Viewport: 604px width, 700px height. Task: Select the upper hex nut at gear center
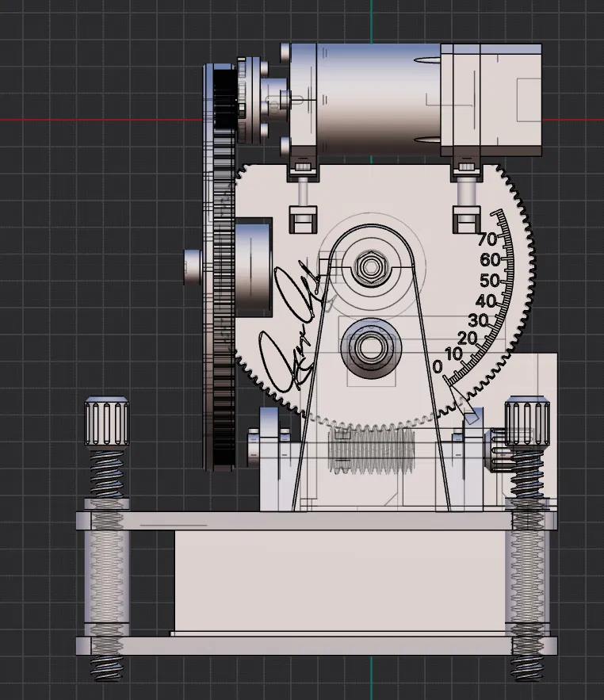tap(370, 267)
